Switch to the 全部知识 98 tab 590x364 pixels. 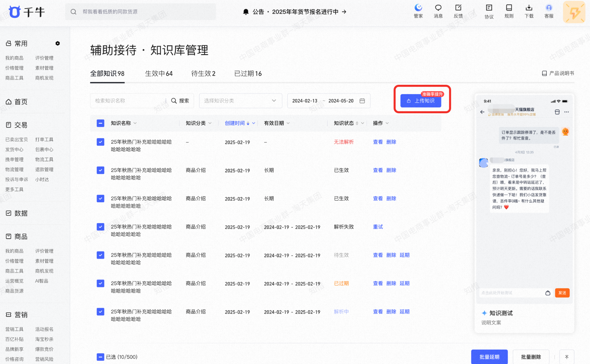click(x=107, y=74)
